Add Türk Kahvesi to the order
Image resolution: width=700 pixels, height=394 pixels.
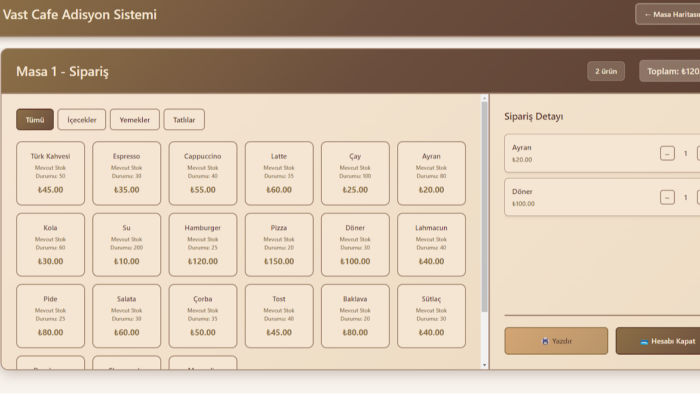click(x=50, y=174)
